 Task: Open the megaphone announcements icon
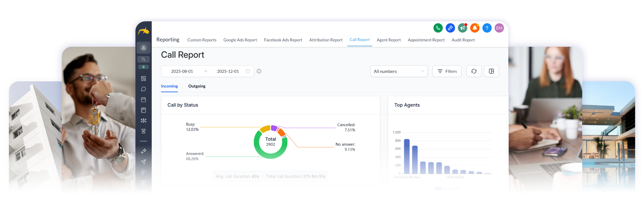[462, 28]
